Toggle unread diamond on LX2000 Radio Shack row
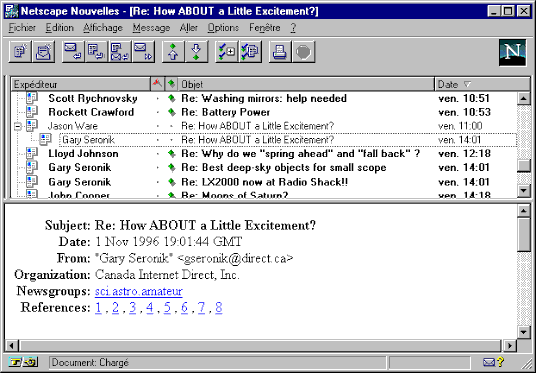This screenshot has width=536, height=373. pos(171,182)
